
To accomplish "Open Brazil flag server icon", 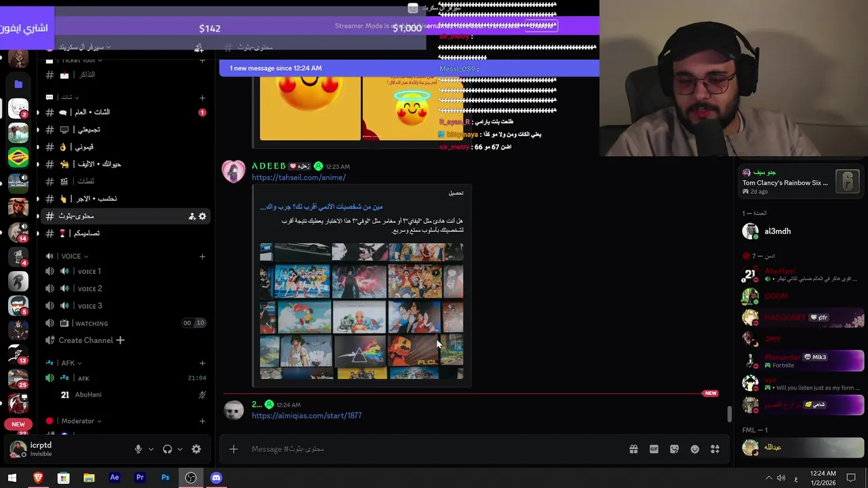I will tap(18, 157).
